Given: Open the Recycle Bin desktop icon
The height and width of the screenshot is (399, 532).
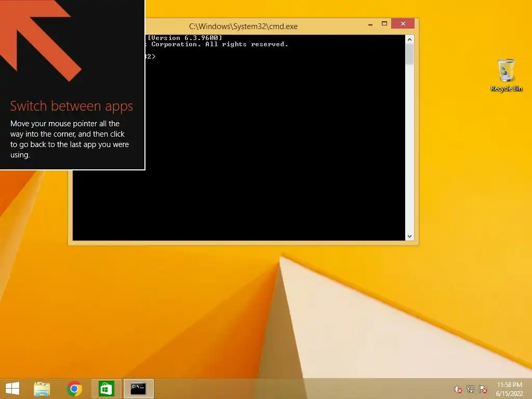Looking at the screenshot, I should pos(506,75).
